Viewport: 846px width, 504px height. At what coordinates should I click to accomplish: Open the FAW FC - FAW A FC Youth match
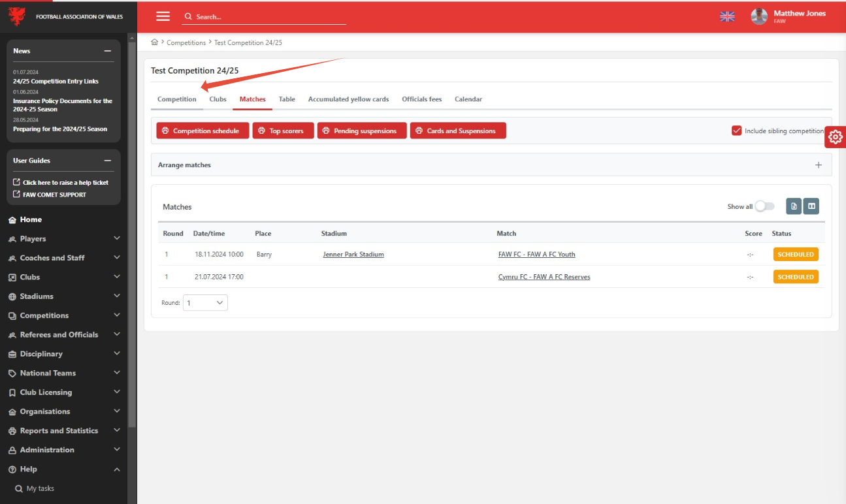(x=536, y=255)
